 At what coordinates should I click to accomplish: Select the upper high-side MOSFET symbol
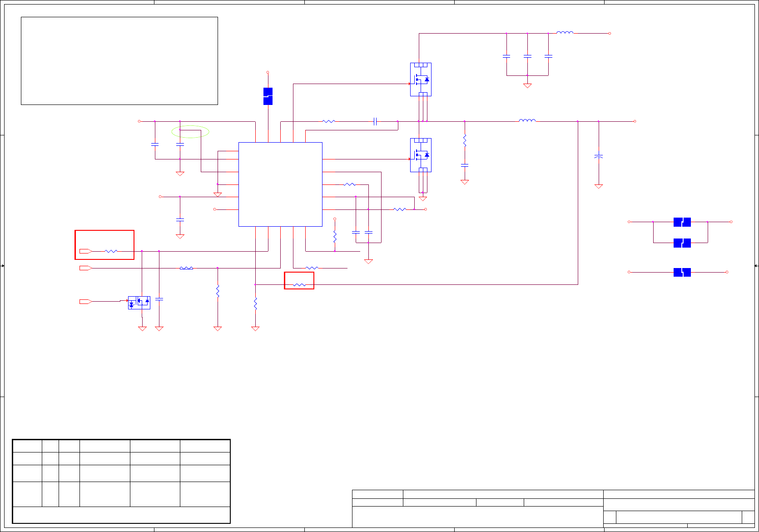click(x=421, y=80)
